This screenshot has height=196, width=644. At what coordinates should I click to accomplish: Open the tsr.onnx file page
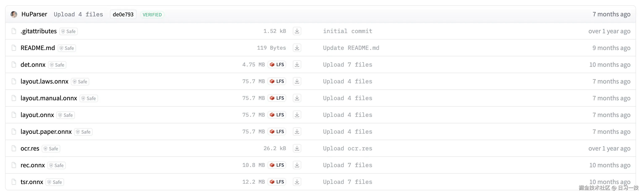[32, 182]
